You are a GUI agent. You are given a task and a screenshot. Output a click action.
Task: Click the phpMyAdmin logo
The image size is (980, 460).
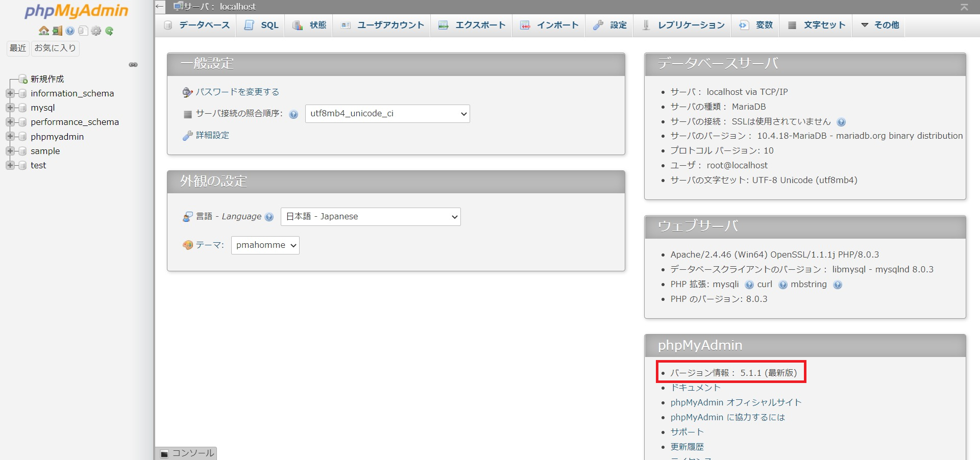pos(77,11)
